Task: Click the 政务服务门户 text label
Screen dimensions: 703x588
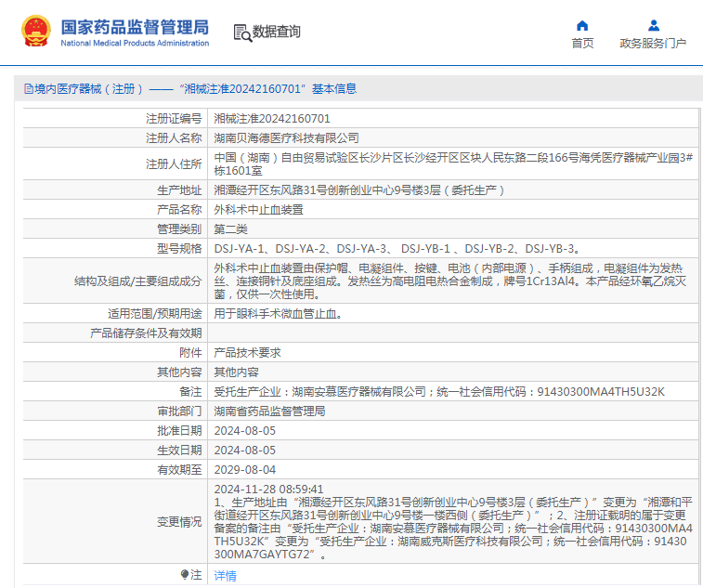Action: click(x=653, y=43)
